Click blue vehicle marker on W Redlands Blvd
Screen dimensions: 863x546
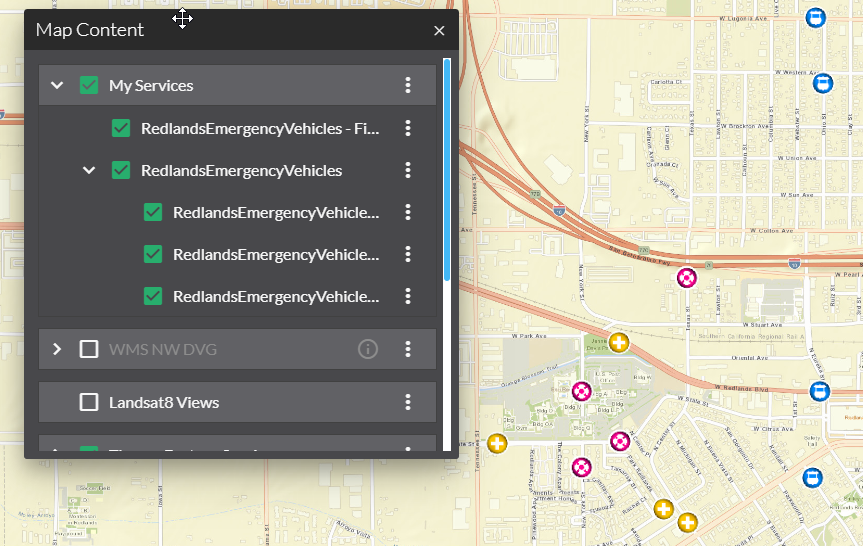(820, 391)
